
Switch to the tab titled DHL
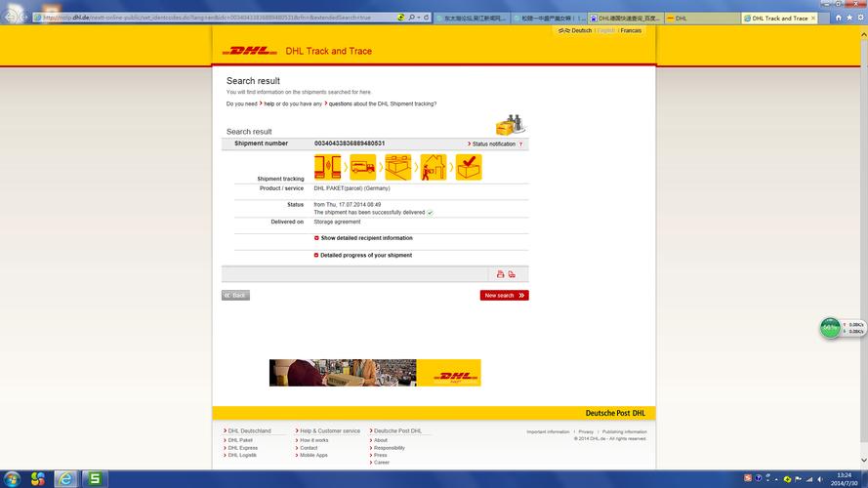point(703,19)
